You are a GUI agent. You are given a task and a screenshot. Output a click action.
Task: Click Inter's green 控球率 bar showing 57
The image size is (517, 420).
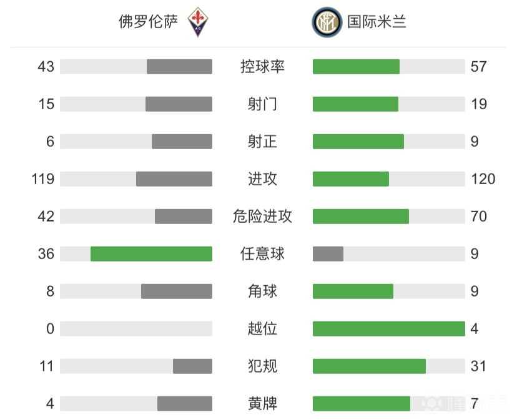(356, 67)
